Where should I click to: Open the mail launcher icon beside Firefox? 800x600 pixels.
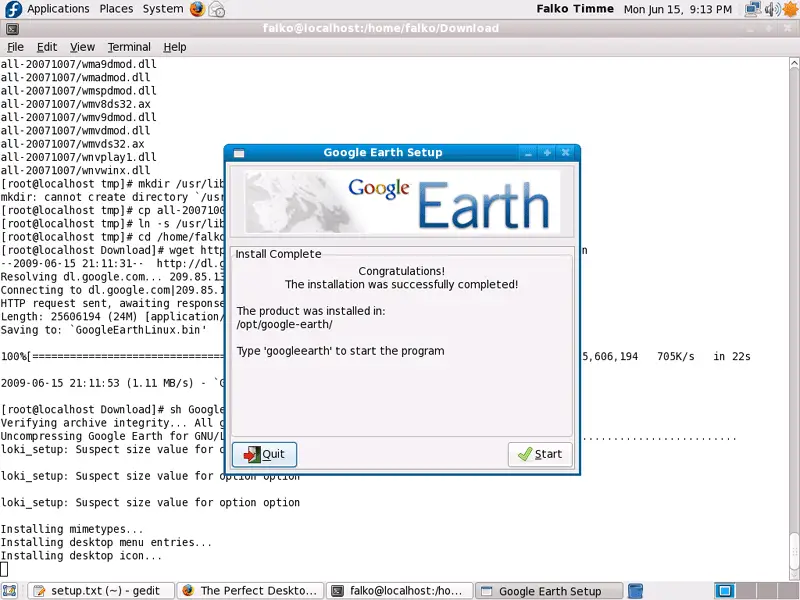tap(217, 10)
